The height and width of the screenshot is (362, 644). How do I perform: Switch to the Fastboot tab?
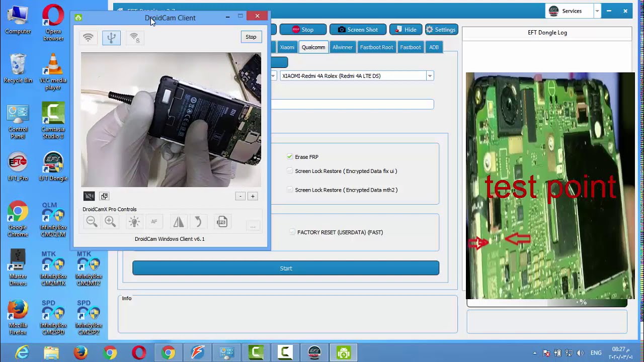tap(410, 47)
